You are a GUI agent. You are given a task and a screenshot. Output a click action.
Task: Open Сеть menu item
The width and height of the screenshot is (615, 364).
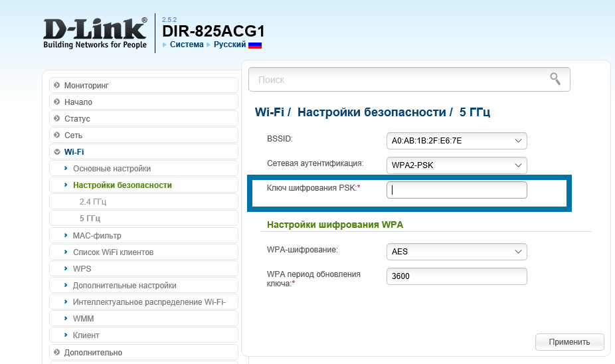[x=143, y=135]
